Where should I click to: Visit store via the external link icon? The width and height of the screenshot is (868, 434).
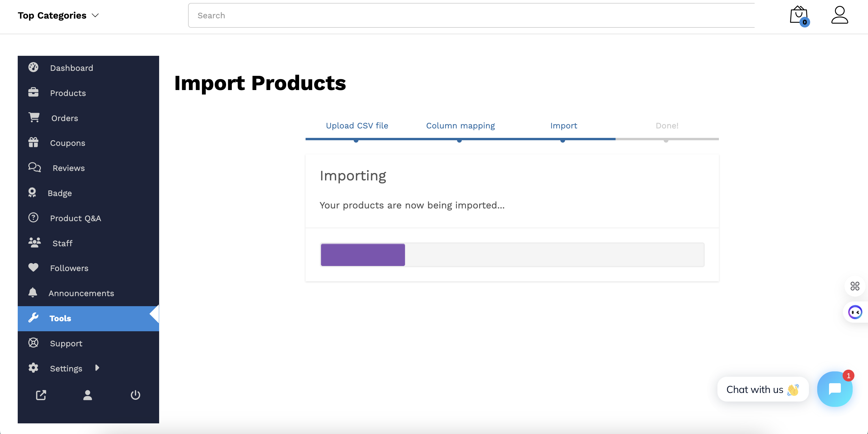tap(41, 395)
